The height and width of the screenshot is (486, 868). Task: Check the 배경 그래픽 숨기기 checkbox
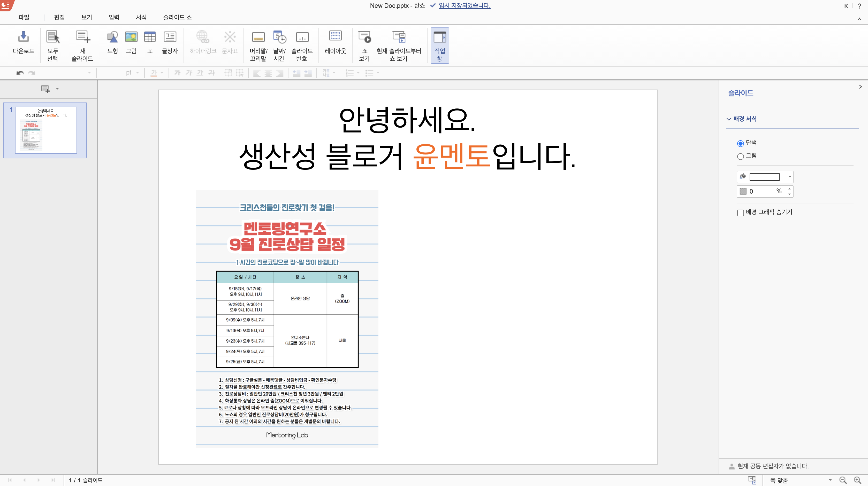(740, 212)
